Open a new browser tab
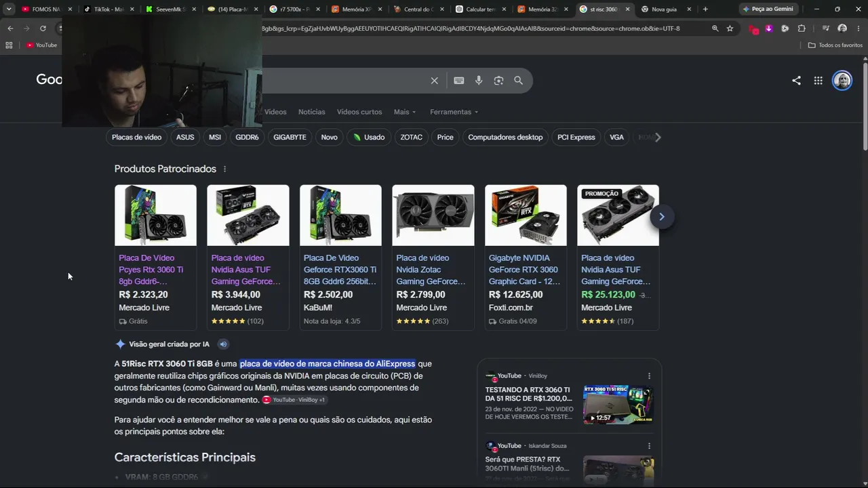 click(x=705, y=9)
